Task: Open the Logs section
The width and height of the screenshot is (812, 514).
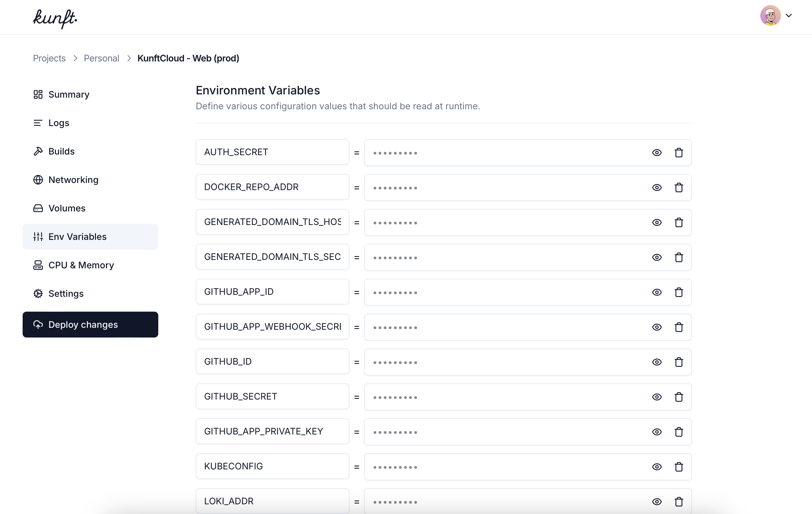Action: (x=90, y=123)
